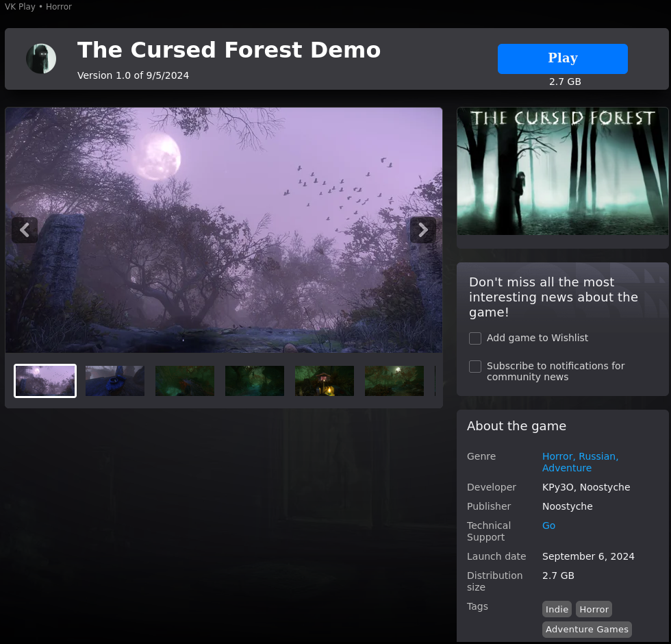Open the Horror breadcrumb category

pyautogui.click(x=58, y=6)
